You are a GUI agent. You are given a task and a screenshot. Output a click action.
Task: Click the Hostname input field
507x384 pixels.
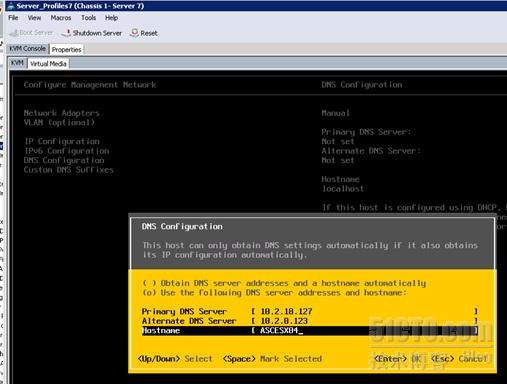point(364,331)
